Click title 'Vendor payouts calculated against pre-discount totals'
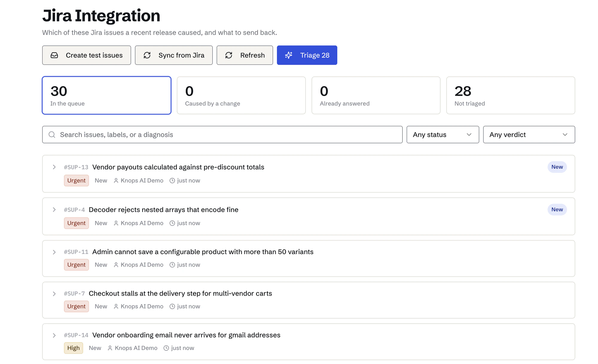Image resolution: width=598 pixels, height=364 pixels. point(178,167)
